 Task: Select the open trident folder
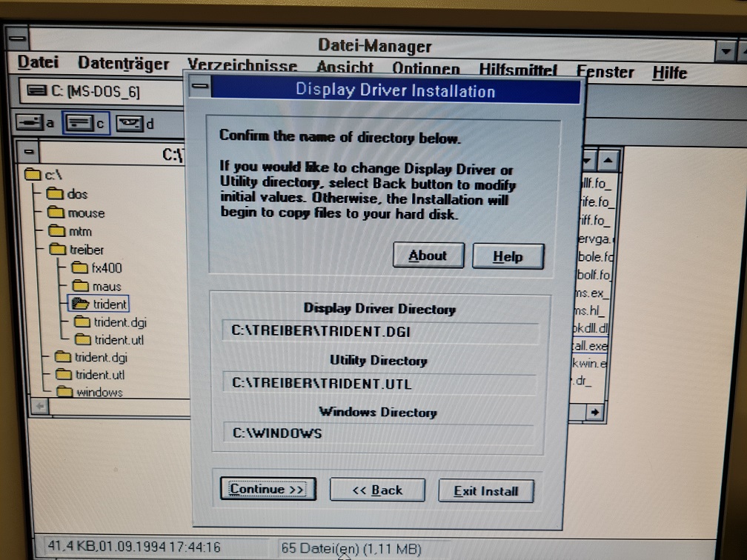coord(99,304)
